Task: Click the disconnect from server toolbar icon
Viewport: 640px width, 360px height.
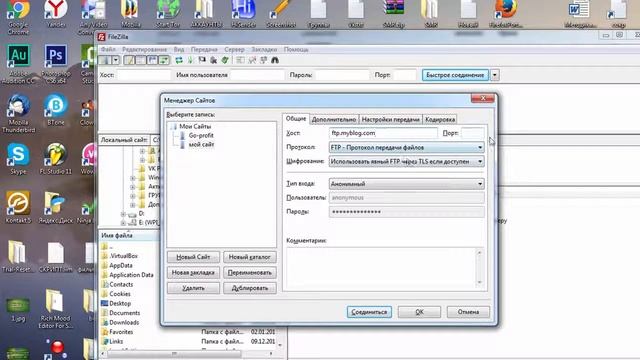Action: point(213,60)
